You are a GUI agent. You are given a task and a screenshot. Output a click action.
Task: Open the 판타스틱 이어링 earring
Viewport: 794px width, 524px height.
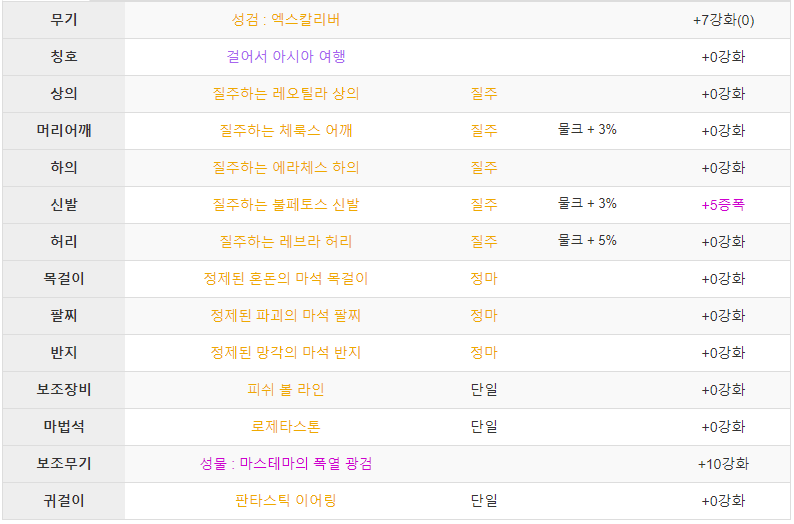286,500
